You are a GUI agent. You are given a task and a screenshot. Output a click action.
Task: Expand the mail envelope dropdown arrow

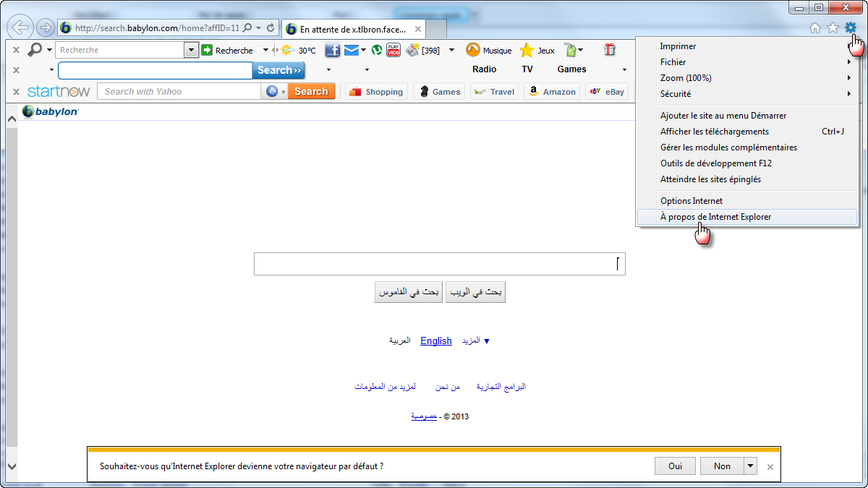(364, 50)
